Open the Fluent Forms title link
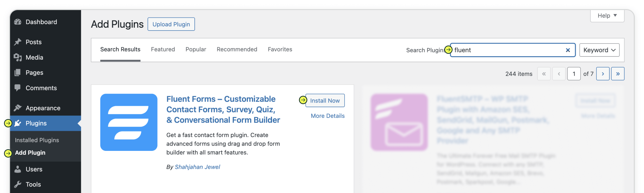Screen dimensions: 644x193 [223, 109]
